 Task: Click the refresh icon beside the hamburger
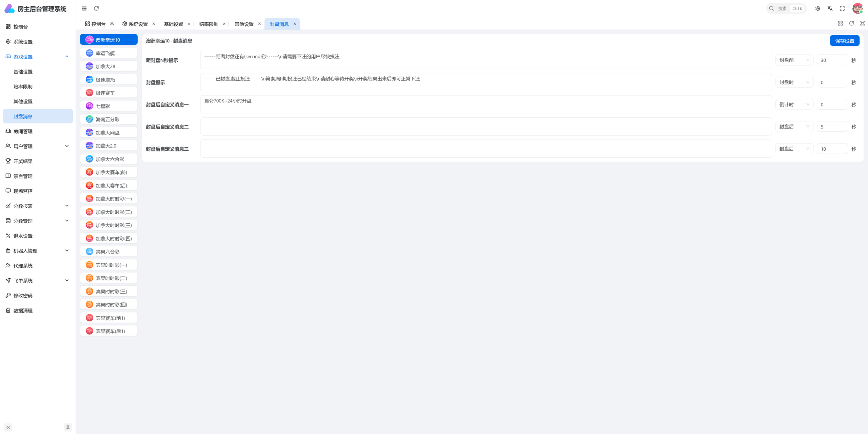tap(96, 8)
